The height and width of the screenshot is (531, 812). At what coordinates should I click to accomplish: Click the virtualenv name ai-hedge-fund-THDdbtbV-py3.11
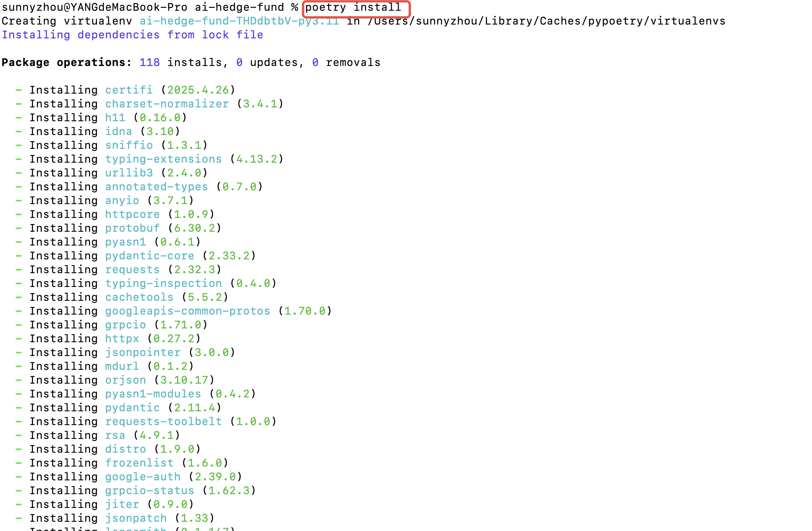pyautogui.click(x=239, y=21)
